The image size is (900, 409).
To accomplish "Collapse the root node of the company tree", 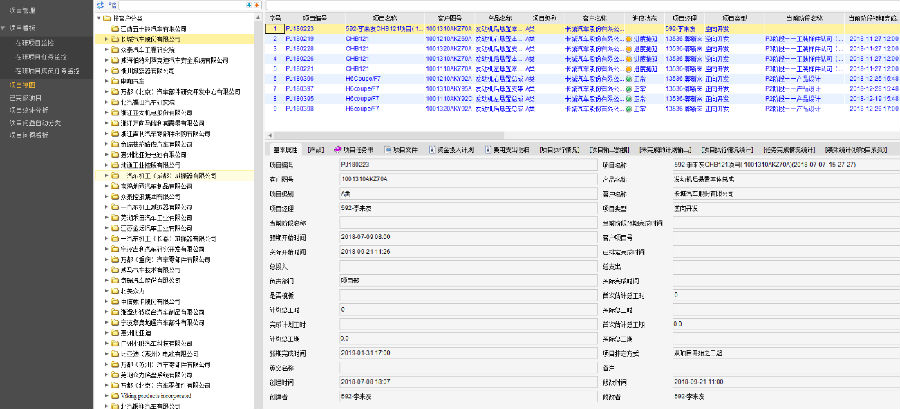I will pyautogui.click(x=98, y=18).
